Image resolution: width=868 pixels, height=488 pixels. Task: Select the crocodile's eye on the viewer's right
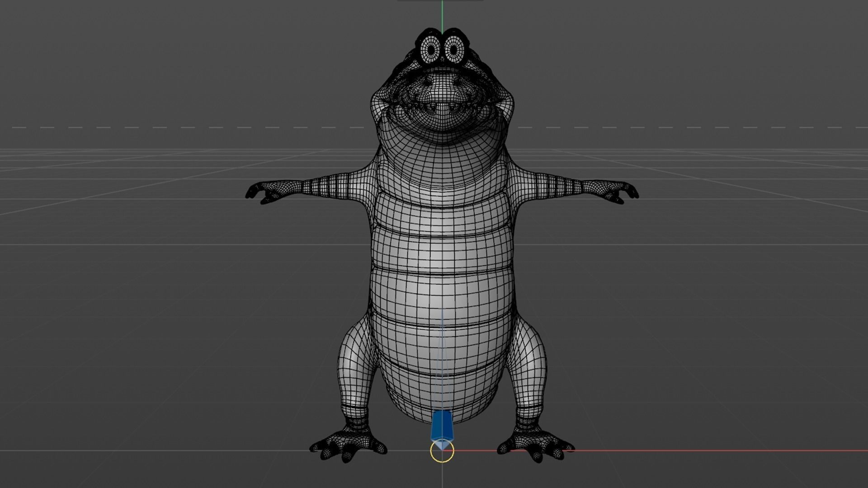(454, 49)
